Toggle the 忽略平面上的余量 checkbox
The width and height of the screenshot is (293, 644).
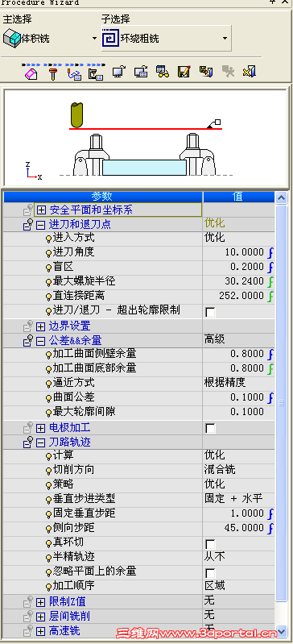pos(210,573)
